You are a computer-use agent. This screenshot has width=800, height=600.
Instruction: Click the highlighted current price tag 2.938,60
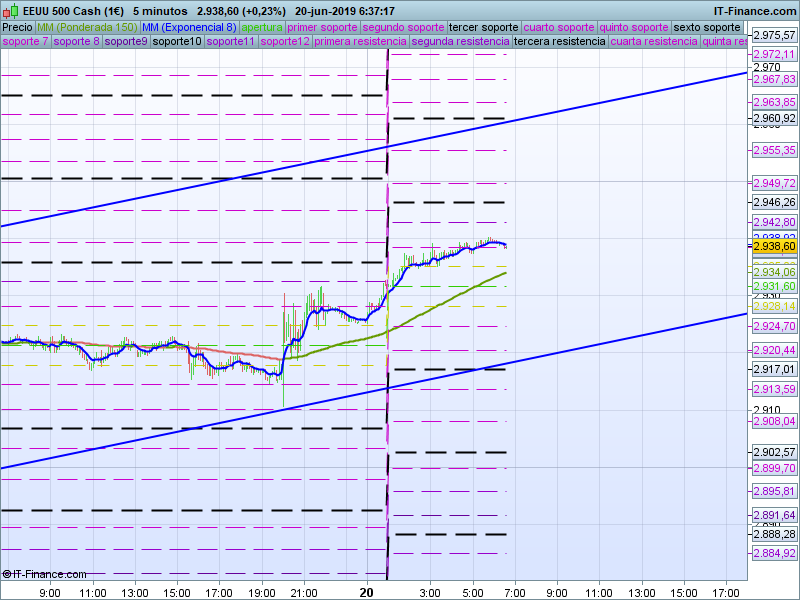pyautogui.click(x=774, y=246)
